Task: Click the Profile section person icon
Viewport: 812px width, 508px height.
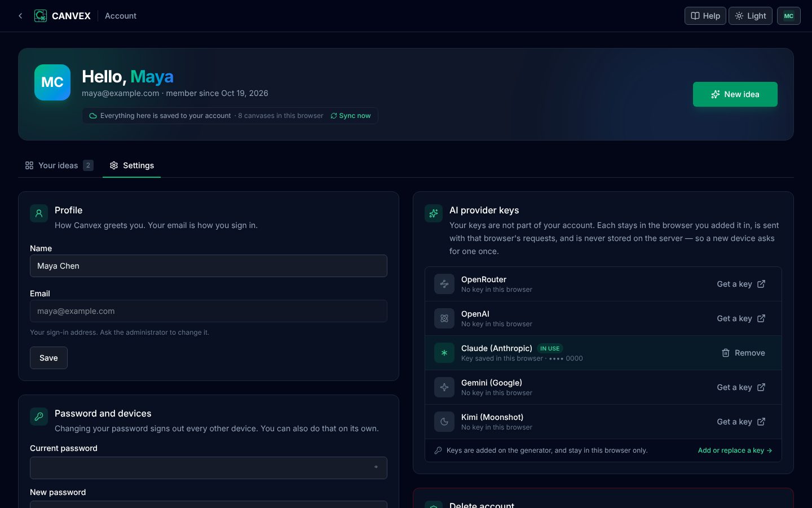Action: coord(39,213)
